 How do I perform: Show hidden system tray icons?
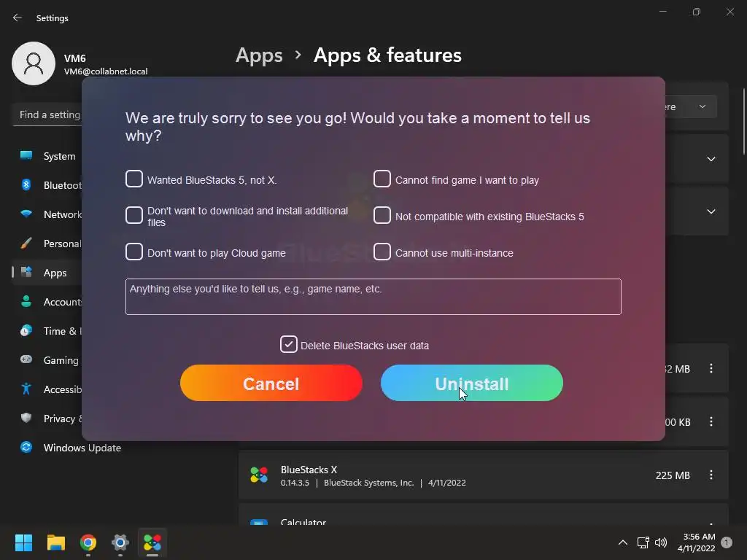coord(623,542)
